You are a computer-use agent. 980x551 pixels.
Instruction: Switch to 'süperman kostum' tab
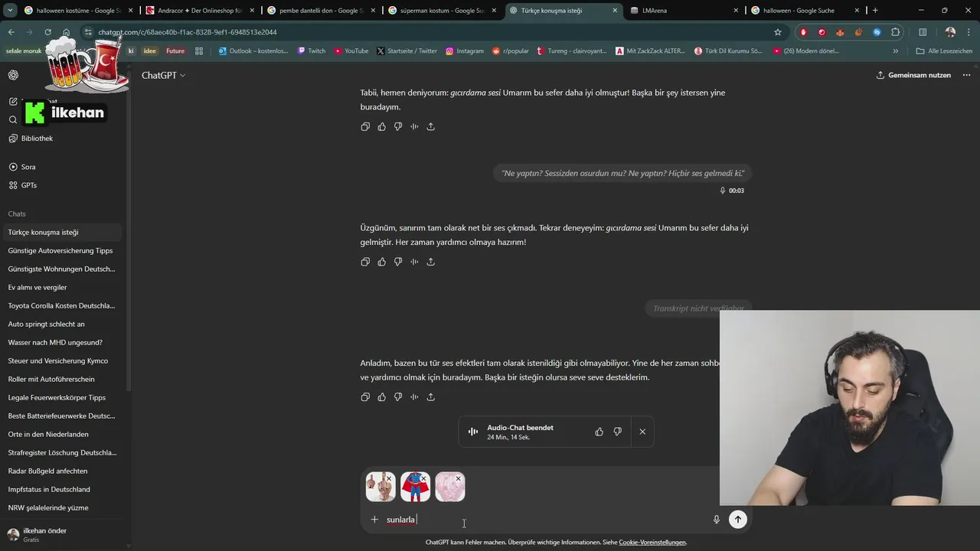442,11
